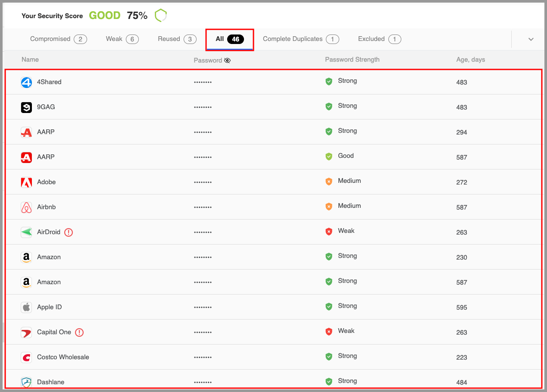Click the 4Shared site icon
547x392 pixels.
click(x=26, y=82)
